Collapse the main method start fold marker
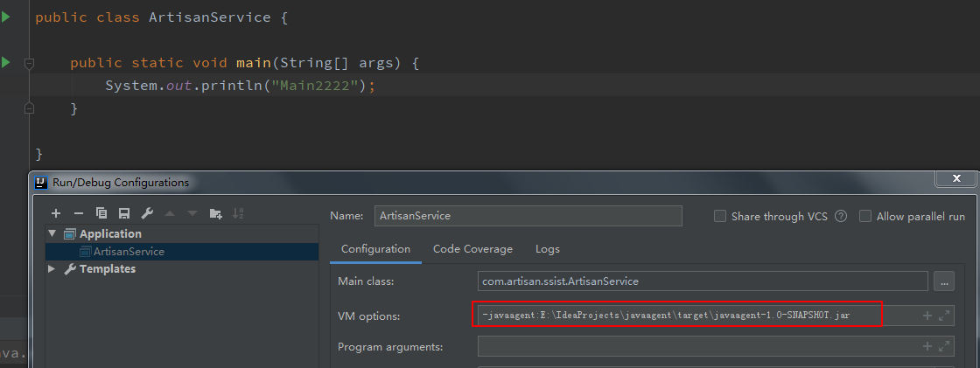Screen dimensions: 980x368 click(x=29, y=63)
